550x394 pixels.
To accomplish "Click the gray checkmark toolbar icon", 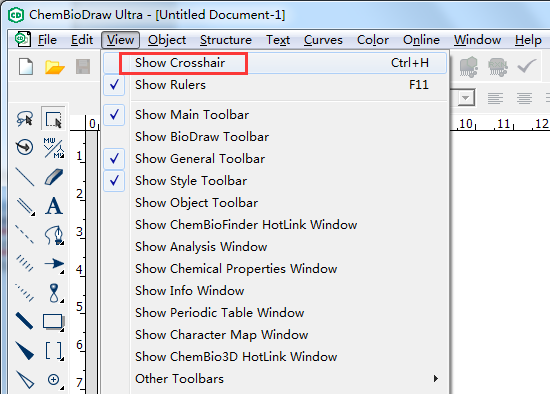I will 527,66.
